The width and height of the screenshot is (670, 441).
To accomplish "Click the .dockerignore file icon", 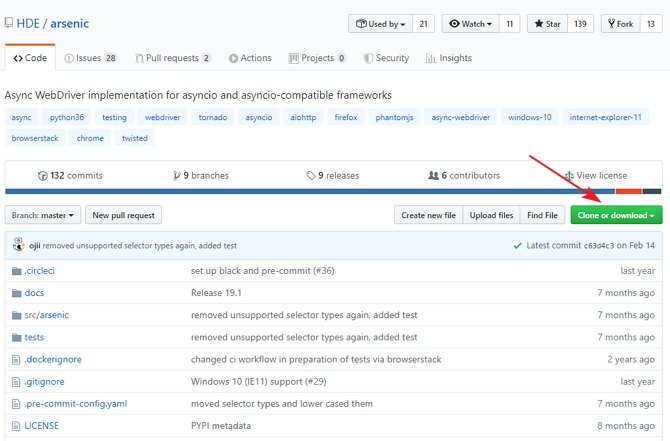I will click(x=15, y=359).
